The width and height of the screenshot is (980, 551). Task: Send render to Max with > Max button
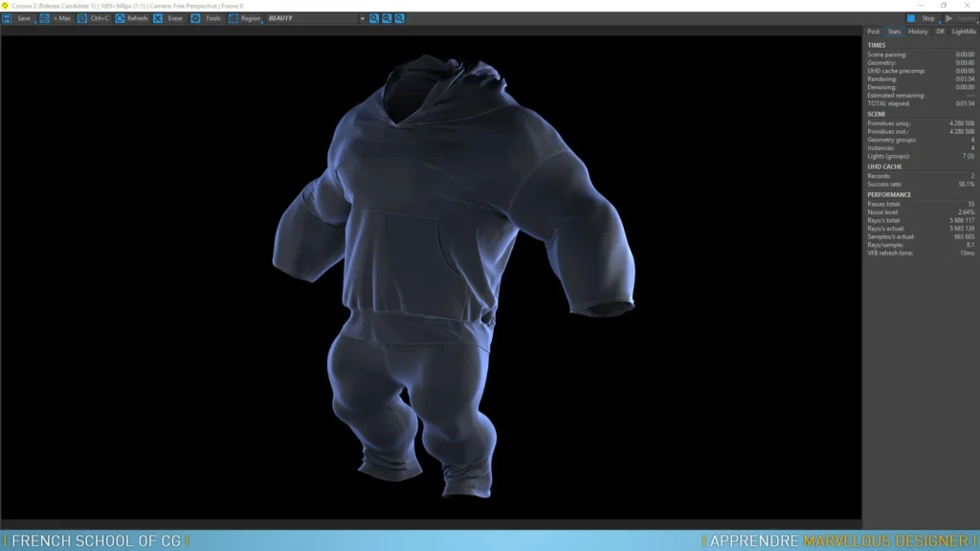pos(56,18)
